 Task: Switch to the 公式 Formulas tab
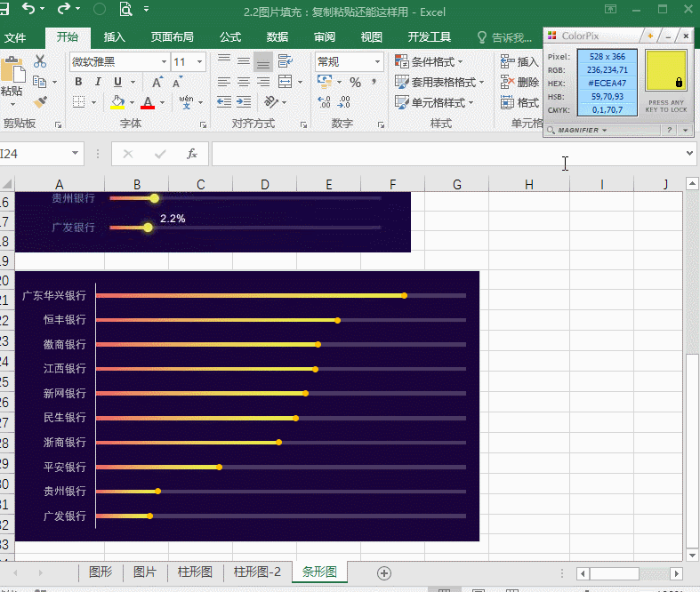[x=230, y=37]
